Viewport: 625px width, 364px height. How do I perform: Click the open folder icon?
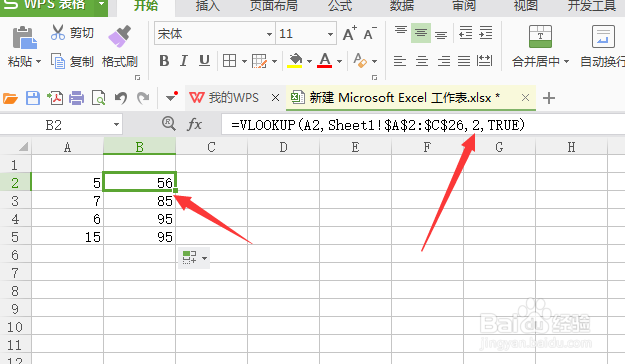[10, 98]
